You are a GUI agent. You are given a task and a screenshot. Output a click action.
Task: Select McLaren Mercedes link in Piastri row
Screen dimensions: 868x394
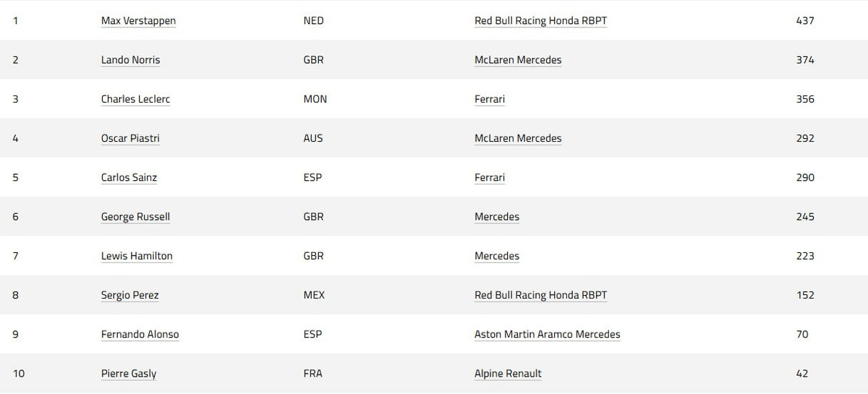click(518, 138)
